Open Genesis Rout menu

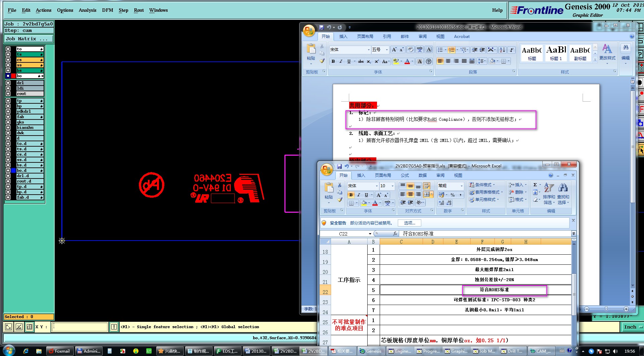(x=139, y=10)
